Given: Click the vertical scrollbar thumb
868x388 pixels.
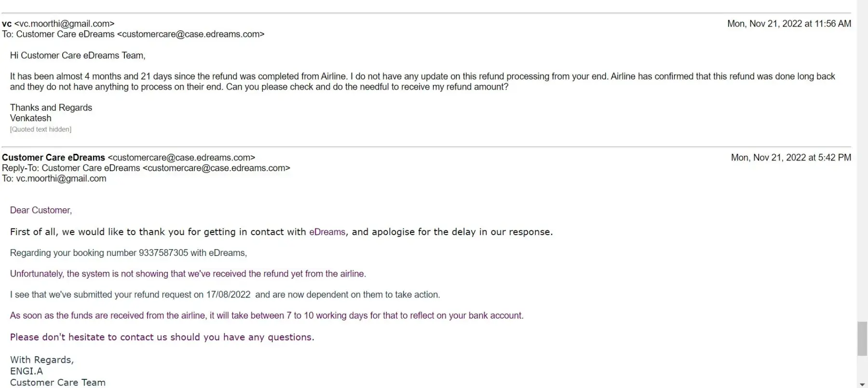Looking at the screenshot, I should 862,338.
